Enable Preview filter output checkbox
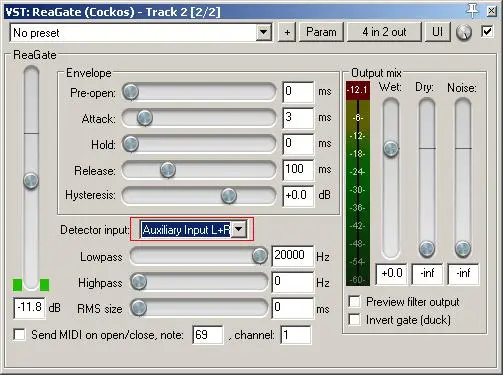Viewport: 503px width, 375px height. (354, 301)
